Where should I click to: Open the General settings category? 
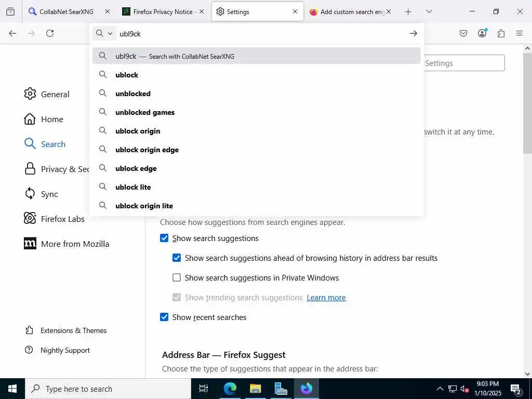(x=55, y=94)
